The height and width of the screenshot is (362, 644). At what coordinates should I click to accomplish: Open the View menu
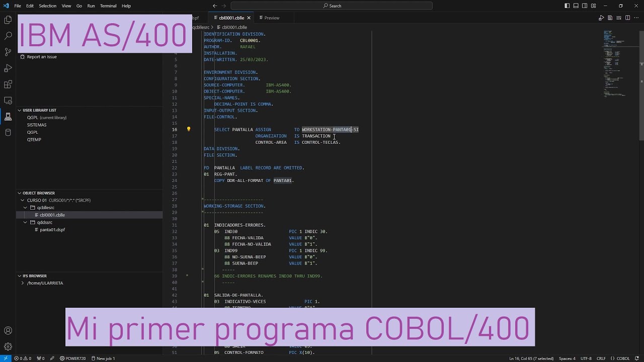click(66, 6)
